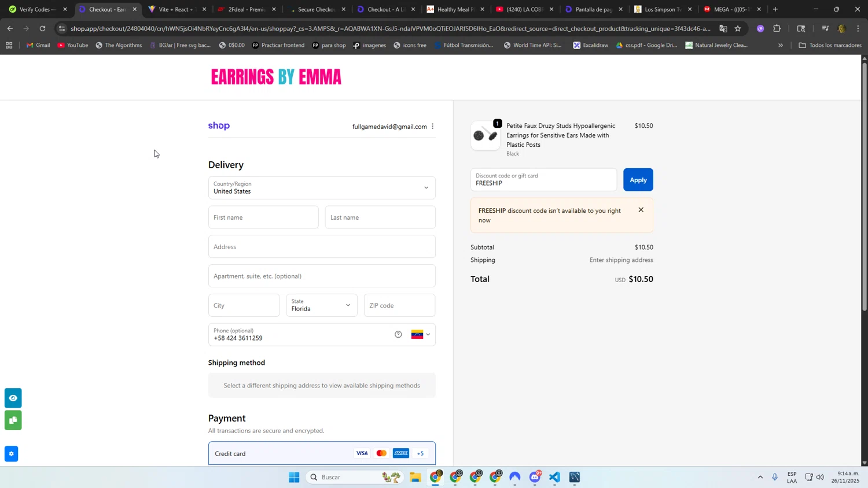Viewport: 868px width, 488px height.
Task: Open the Gmail bookmark
Action: tap(38, 45)
